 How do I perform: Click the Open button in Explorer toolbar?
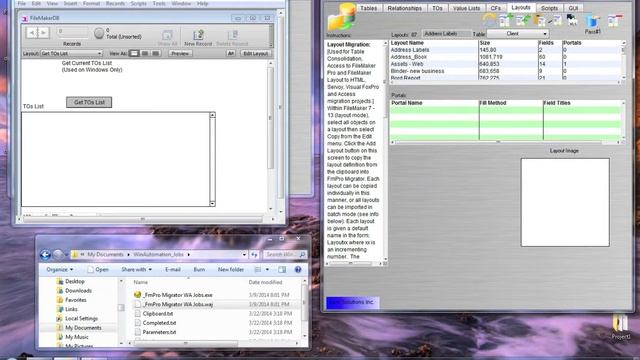point(98,269)
